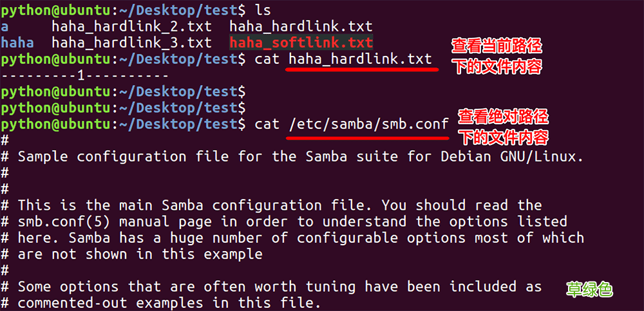Click the green 草绿色 label
644x311 pixels.
589,290
